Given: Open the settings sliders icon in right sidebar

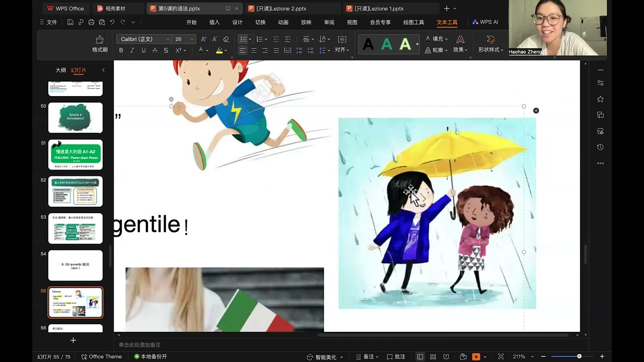Looking at the screenshot, I should (600, 83).
